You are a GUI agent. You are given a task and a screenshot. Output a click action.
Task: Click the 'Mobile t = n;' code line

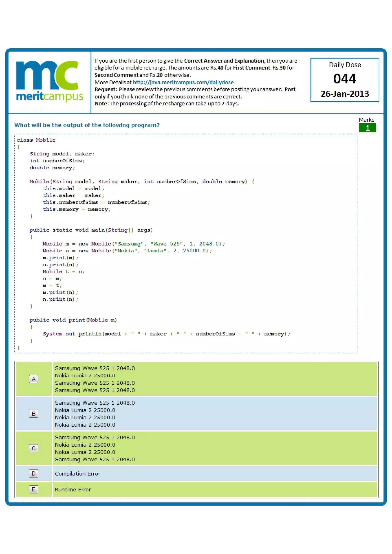64,271
